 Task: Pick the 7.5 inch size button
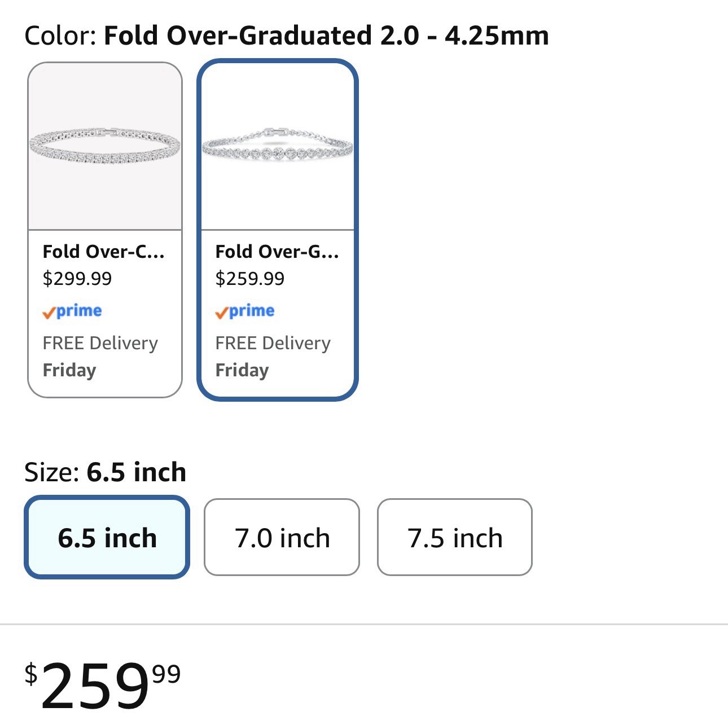[x=455, y=537]
